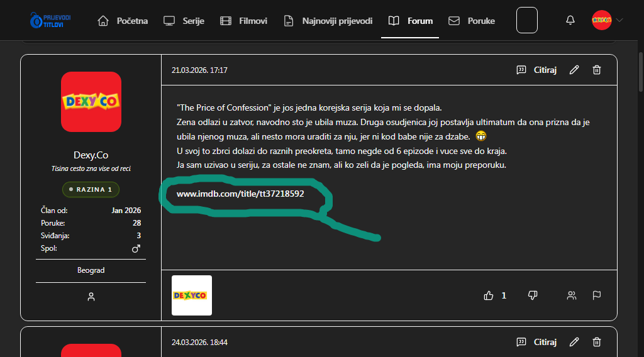Report the post with flag icon
Screen dimensions: 644x357
click(597, 295)
